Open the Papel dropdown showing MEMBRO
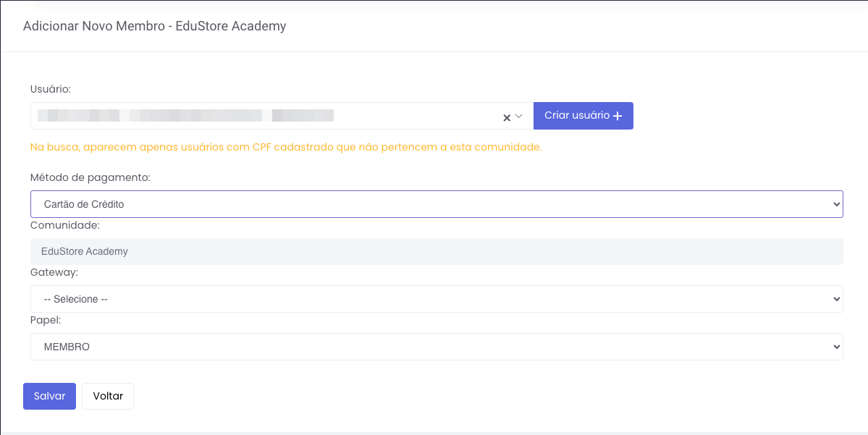 pos(434,347)
